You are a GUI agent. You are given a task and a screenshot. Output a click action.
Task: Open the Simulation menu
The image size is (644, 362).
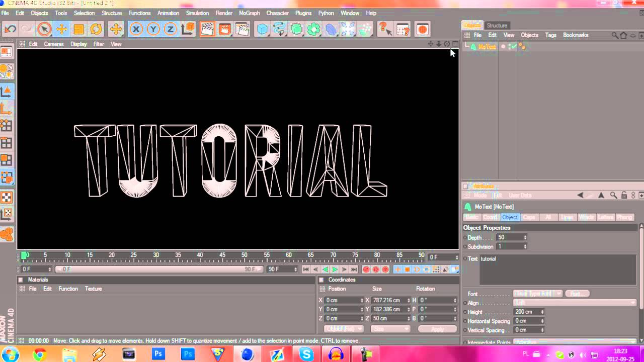coord(197,13)
